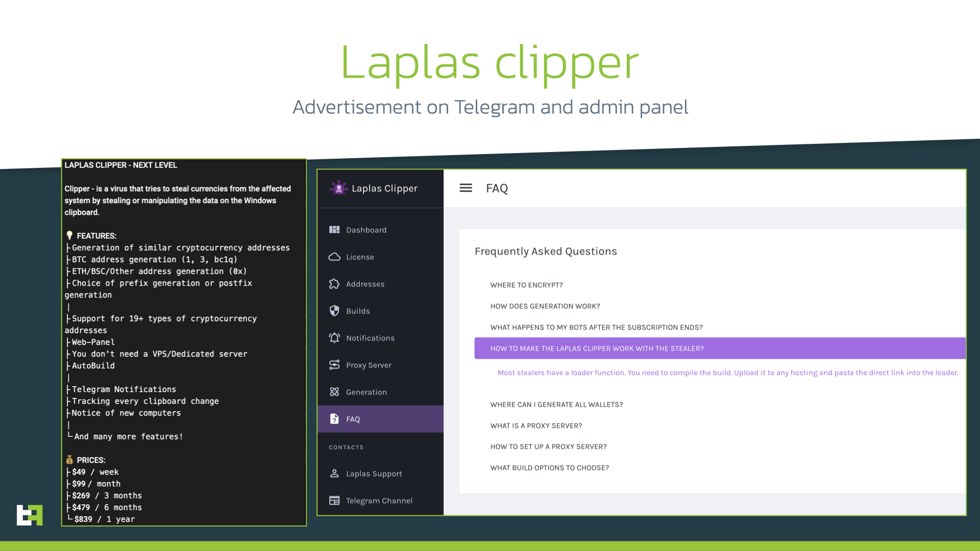Open the Addresses section
The height and width of the screenshot is (551, 980).
[x=380, y=284]
